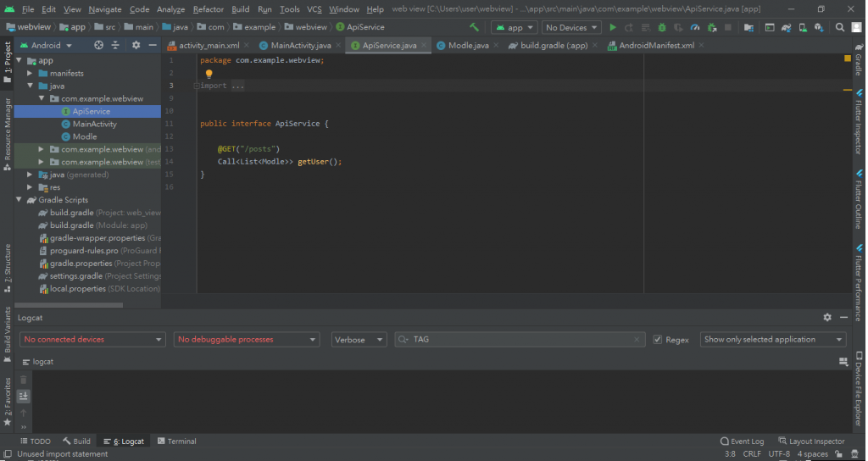The image size is (868, 461).
Task: Click the Attach Debugger to Android Process icon
Action: [712, 27]
